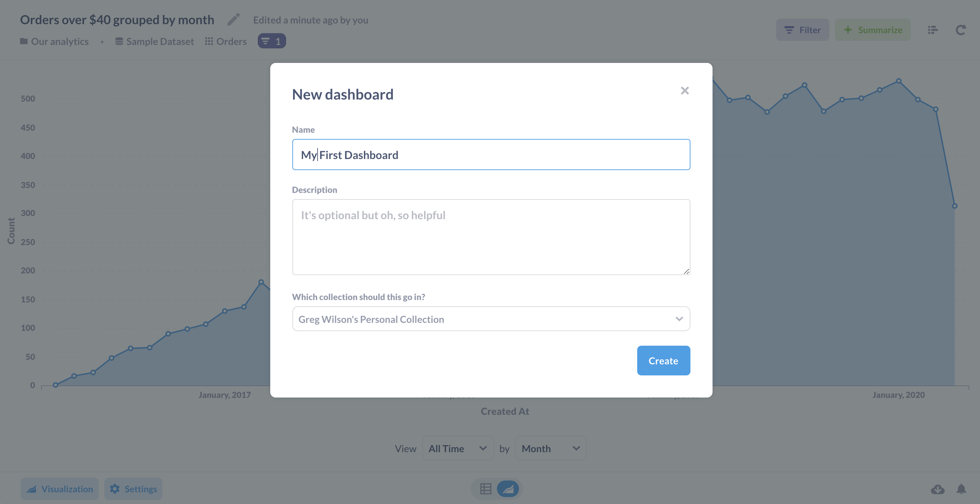Switch to table view toggle
Image resolution: width=980 pixels, height=504 pixels.
[x=486, y=489]
